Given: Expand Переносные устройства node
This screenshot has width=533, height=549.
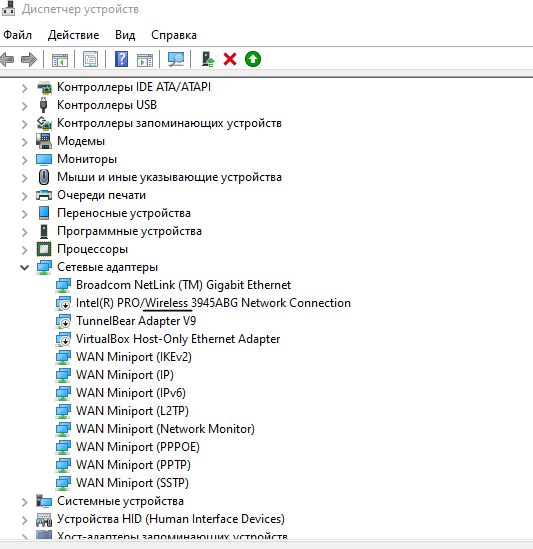Looking at the screenshot, I should [x=25, y=214].
